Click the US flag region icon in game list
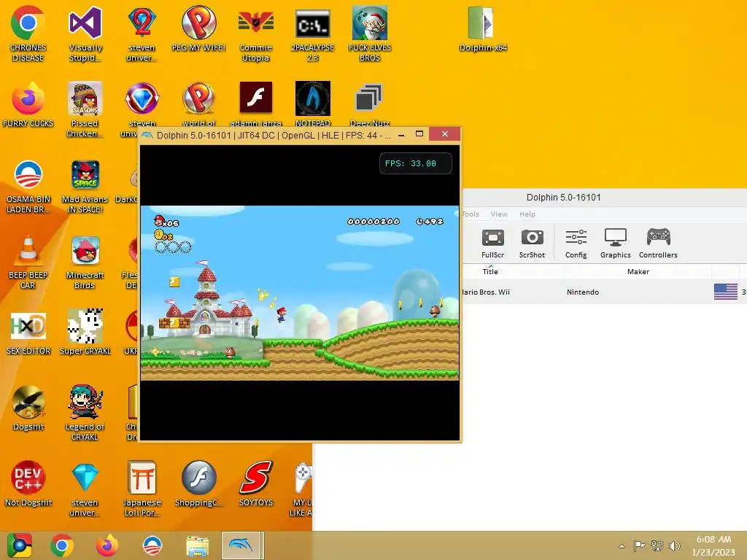The width and height of the screenshot is (747, 560). coord(725,292)
